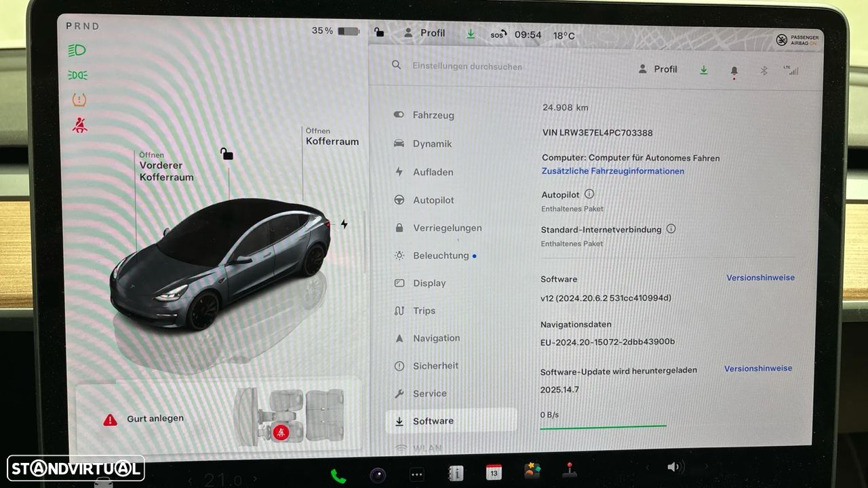Tap the LTE signal strength icon
This screenshot has width=868, height=488.
pos(791,70)
